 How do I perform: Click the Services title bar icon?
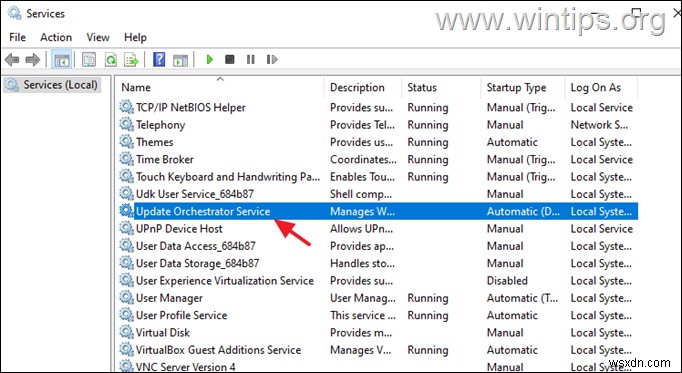coord(14,13)
